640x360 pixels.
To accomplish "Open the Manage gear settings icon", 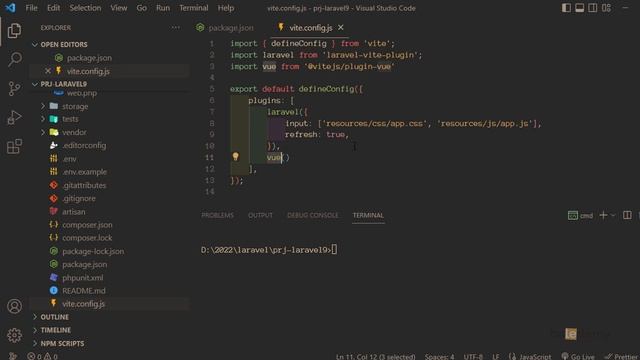I will 14,335.
